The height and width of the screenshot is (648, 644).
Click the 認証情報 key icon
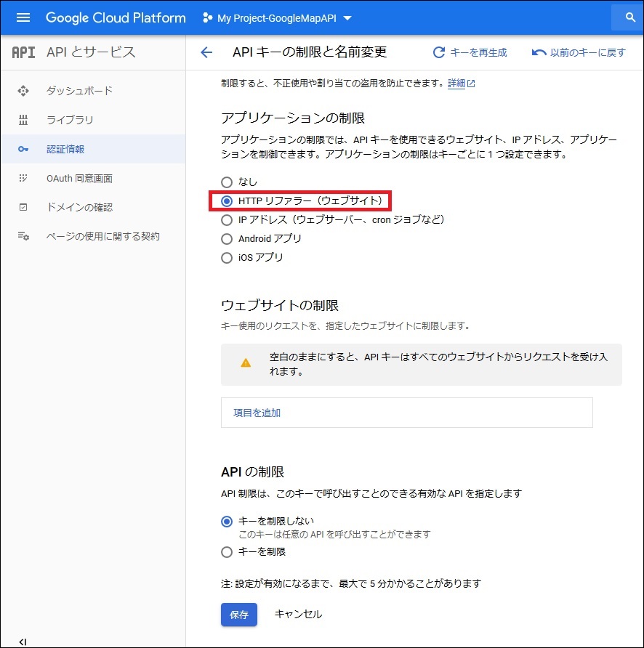click(23, 149)
